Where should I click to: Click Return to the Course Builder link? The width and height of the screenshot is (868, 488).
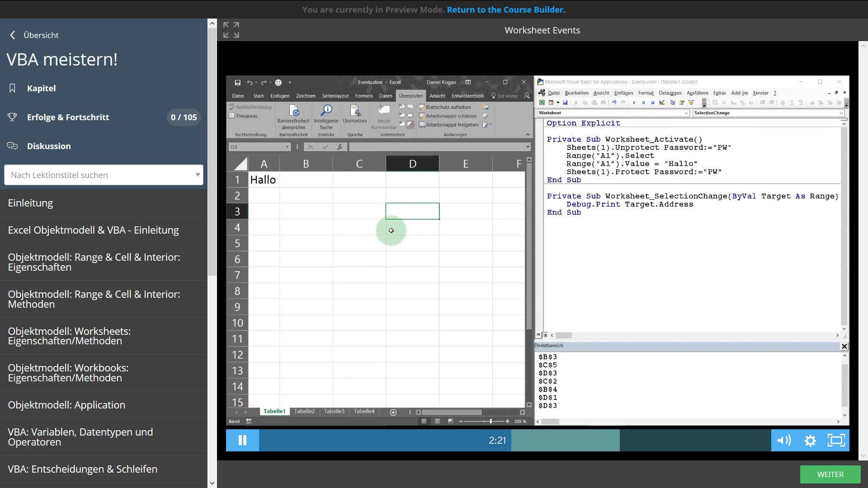tap(506, 9)
